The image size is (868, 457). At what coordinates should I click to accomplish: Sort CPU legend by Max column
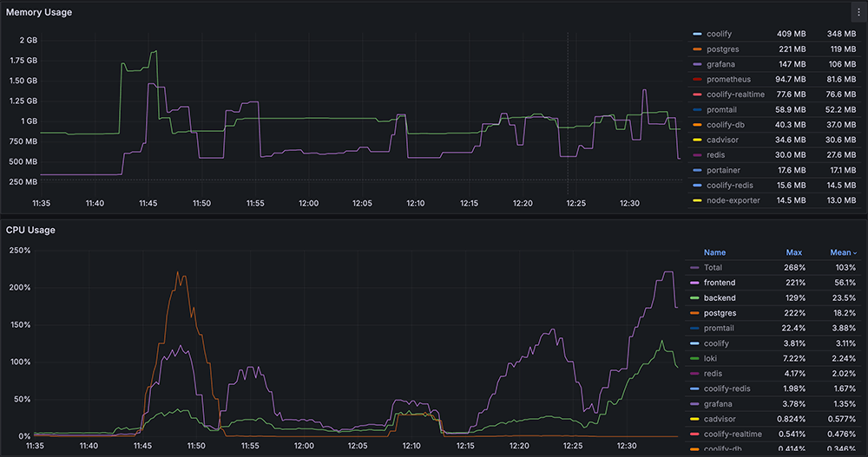tap(793, 252)
